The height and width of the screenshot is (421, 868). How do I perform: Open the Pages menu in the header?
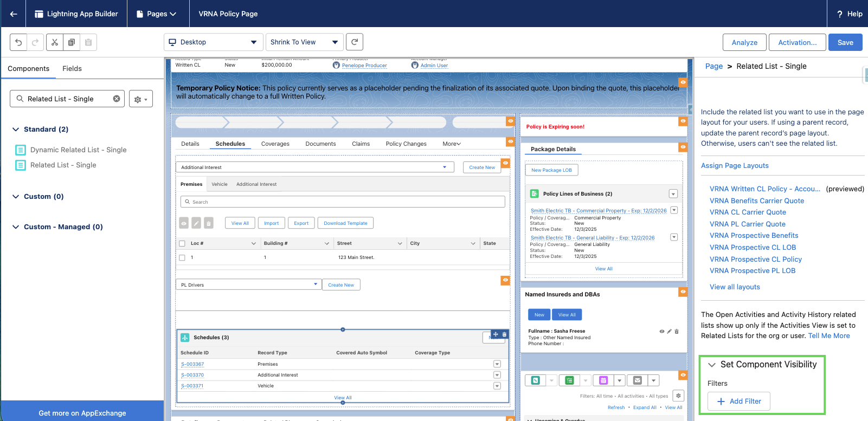tap(157, 14)
